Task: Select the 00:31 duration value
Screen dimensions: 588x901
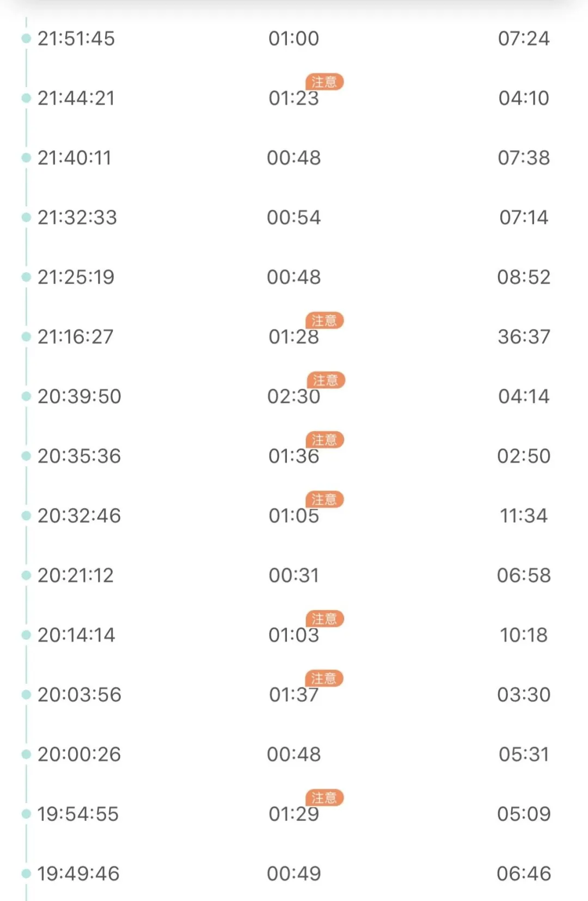Action: point(293,575)
